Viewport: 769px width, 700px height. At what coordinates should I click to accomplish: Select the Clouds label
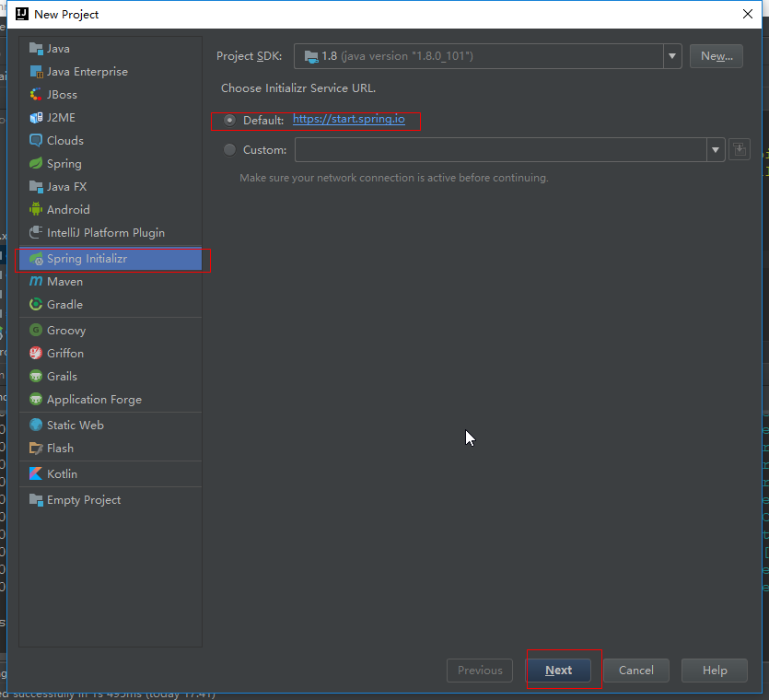coord(65,141)
